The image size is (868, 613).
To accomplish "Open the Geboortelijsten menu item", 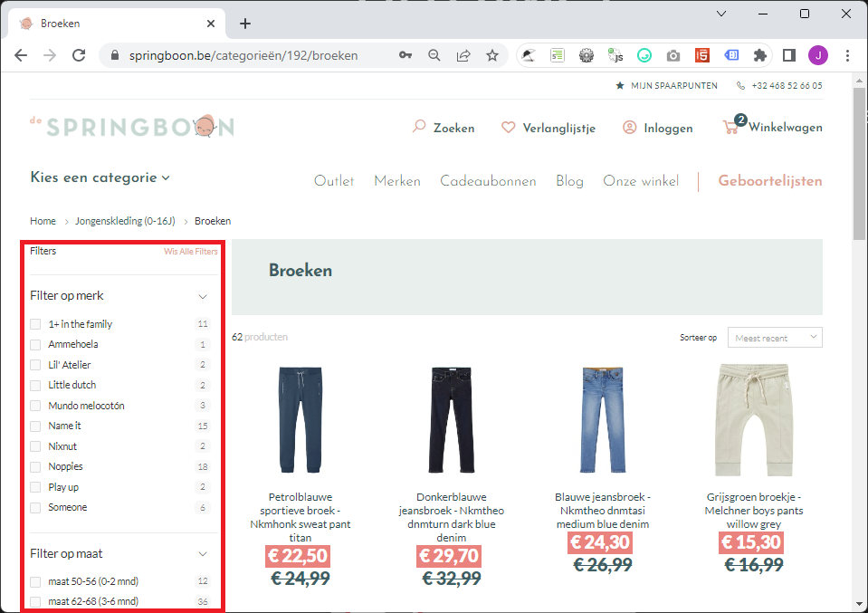I will tap(770, 181).
